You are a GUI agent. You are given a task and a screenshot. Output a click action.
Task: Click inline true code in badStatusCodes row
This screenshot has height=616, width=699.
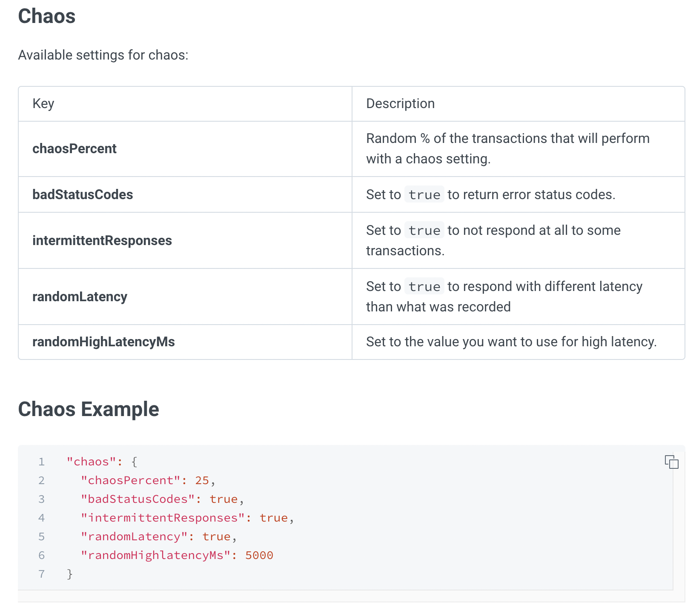pos(424,194)
